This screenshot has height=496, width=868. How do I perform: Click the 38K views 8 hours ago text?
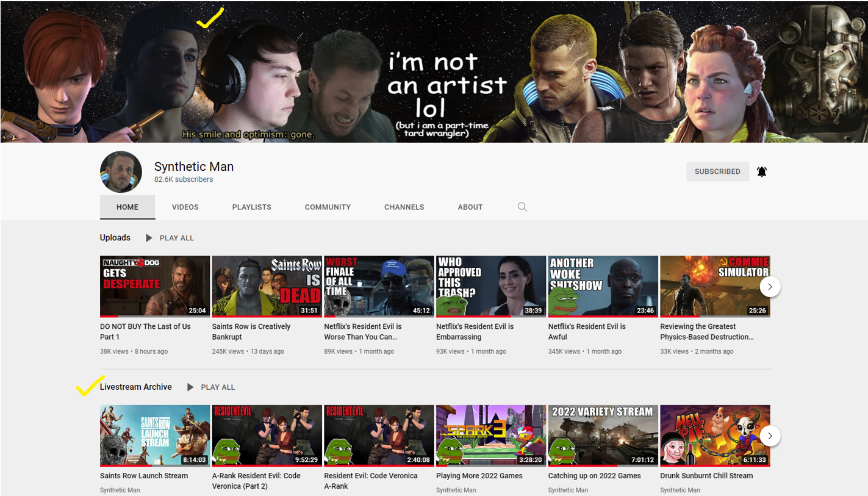coord(134,351)
